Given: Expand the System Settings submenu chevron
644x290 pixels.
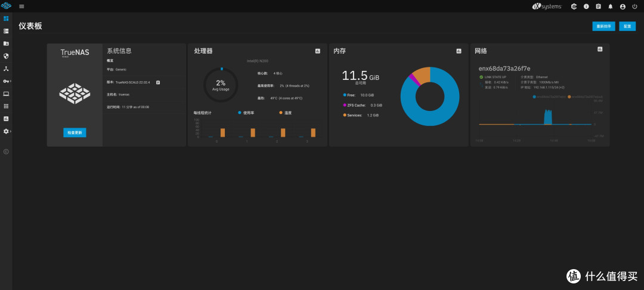Looking at the screenshot, I should (10, 131).
